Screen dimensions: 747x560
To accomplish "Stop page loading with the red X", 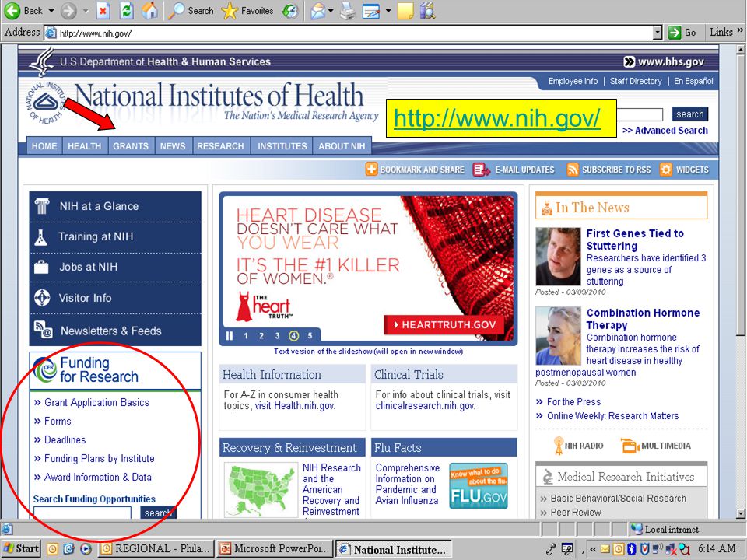I will point(103,10).
